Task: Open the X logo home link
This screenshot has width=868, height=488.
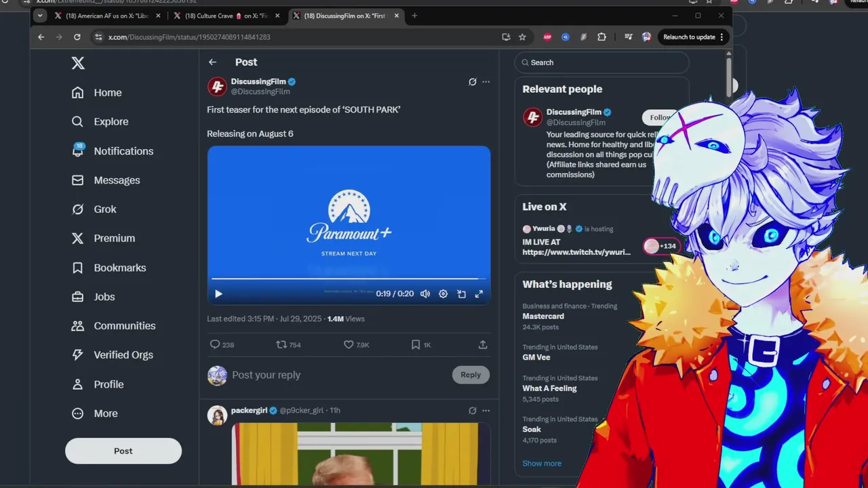Action: (78, 63)
